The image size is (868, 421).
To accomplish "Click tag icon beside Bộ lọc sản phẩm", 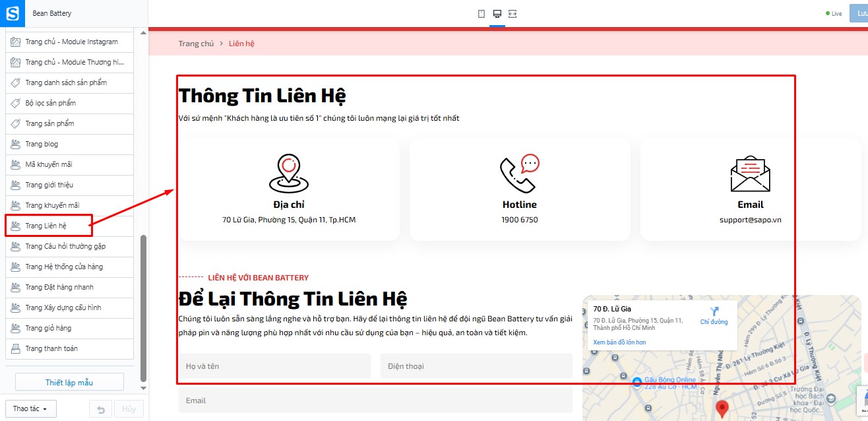I will [x=16, y=103].
